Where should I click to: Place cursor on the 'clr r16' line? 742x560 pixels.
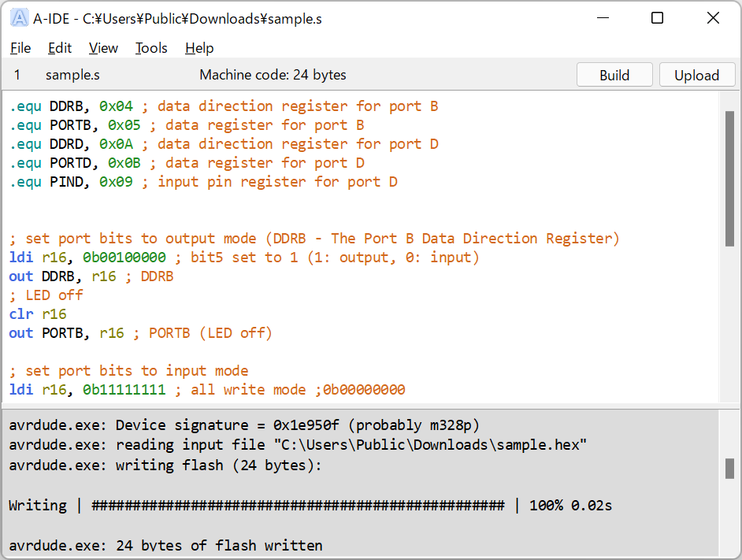38,314
